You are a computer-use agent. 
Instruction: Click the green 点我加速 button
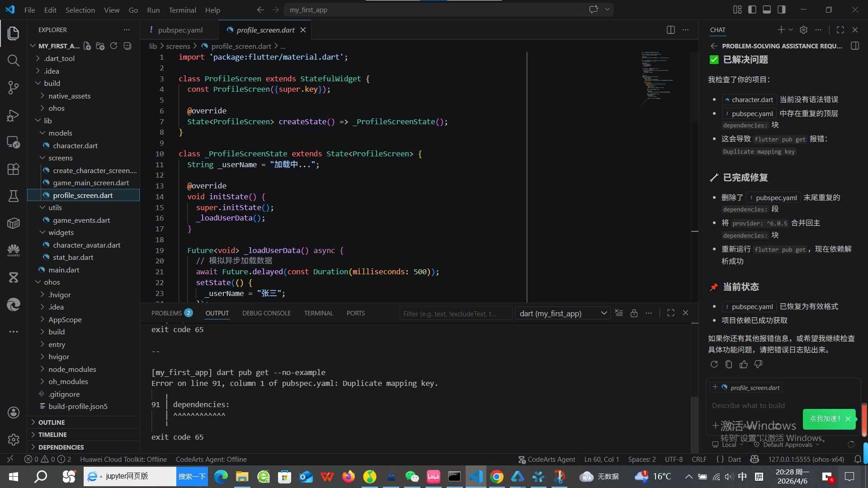pos(825,419)
